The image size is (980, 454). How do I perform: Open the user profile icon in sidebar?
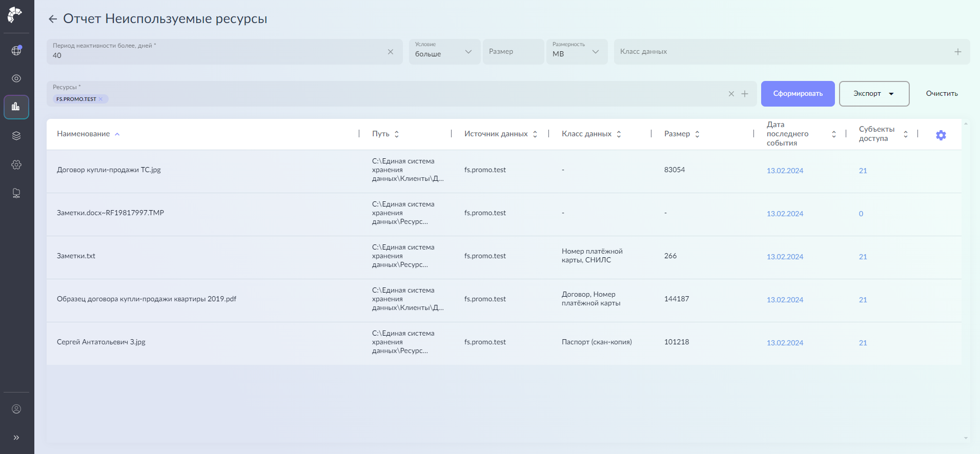pos(16,409)
